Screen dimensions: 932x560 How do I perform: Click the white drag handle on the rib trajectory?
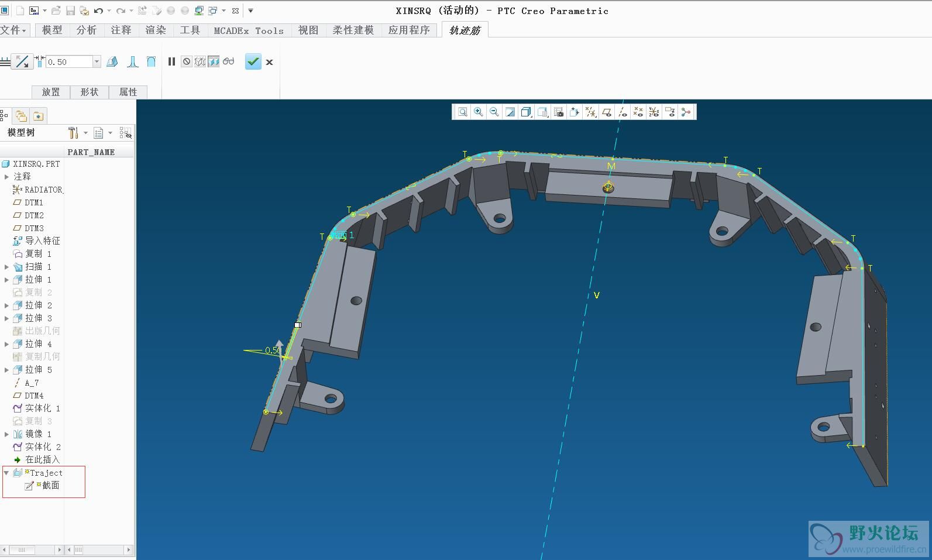coord(298,325)
